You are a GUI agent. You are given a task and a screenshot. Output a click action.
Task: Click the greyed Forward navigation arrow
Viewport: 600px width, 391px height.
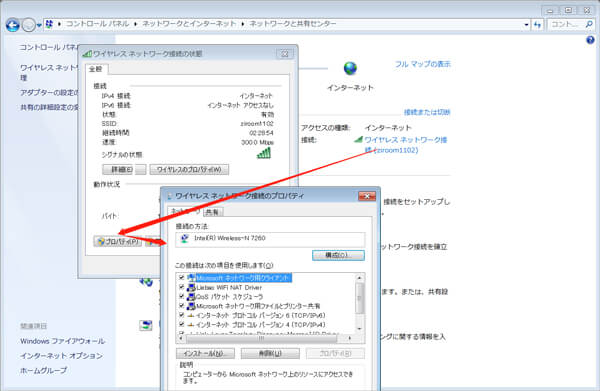point(29,25)
